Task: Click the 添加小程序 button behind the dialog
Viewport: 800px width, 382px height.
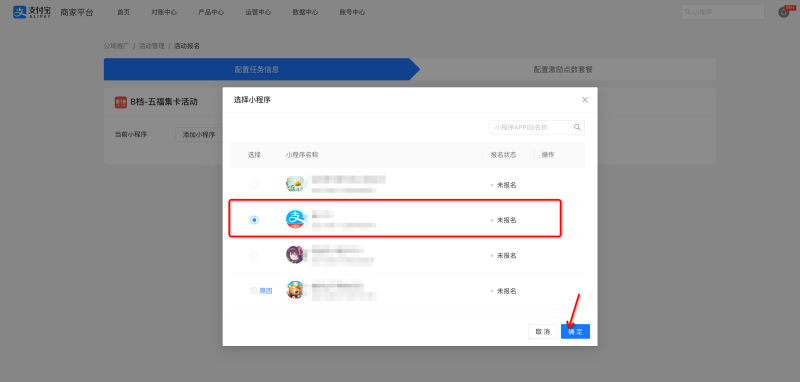Action: point(199,135)
